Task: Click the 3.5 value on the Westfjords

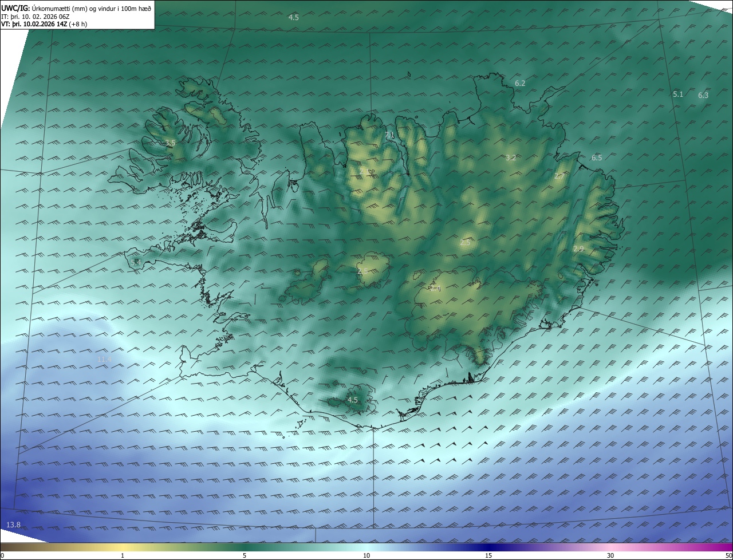Action: pos(170,143)
